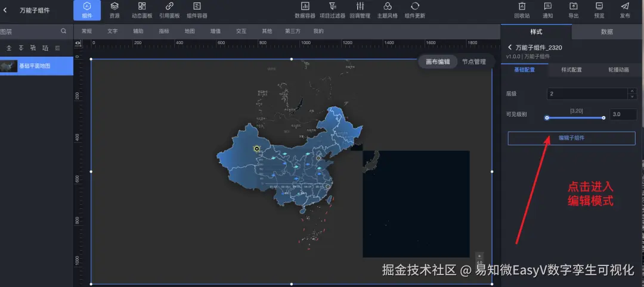Viewport: 644px width, 287px height.
Task: Open 回调管理 callback management
Action: (360, 10)
